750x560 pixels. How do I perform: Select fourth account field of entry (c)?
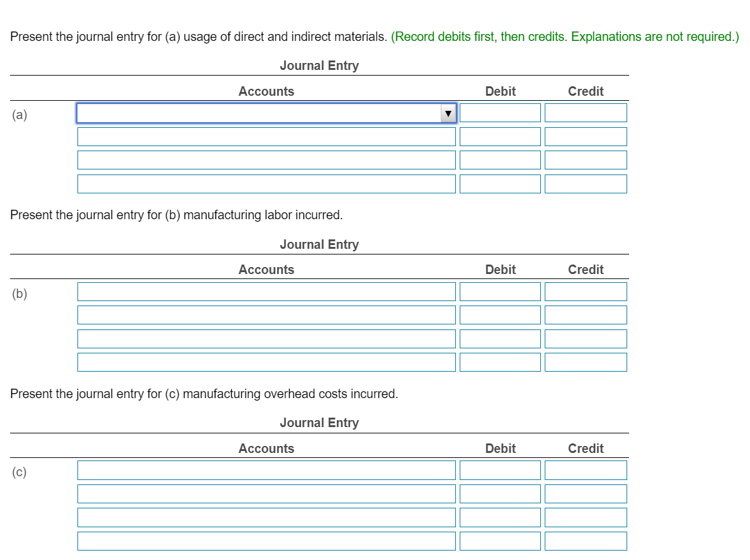266,541
